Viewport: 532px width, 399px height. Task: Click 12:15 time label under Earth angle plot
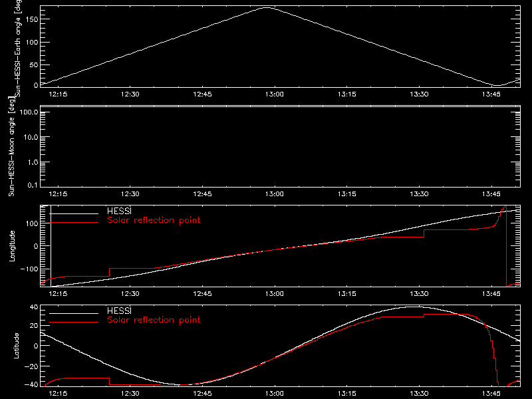click(x=58, y=94)
